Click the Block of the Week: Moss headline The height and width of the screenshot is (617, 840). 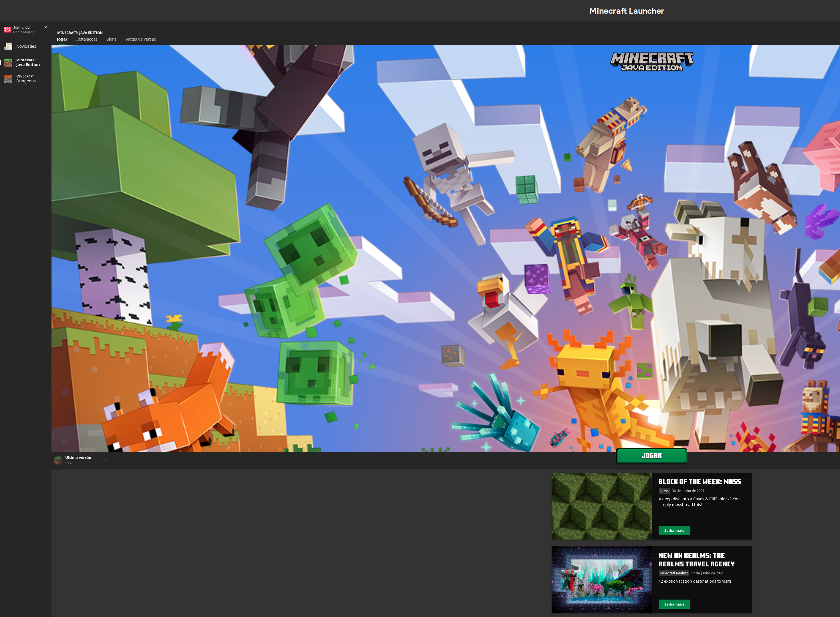tap(699, 482)
